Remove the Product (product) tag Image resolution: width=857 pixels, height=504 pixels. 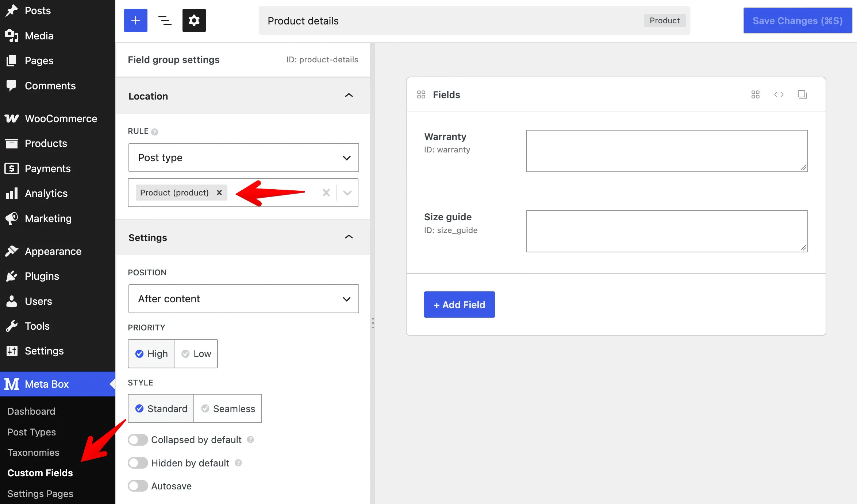tap(219, 193)
